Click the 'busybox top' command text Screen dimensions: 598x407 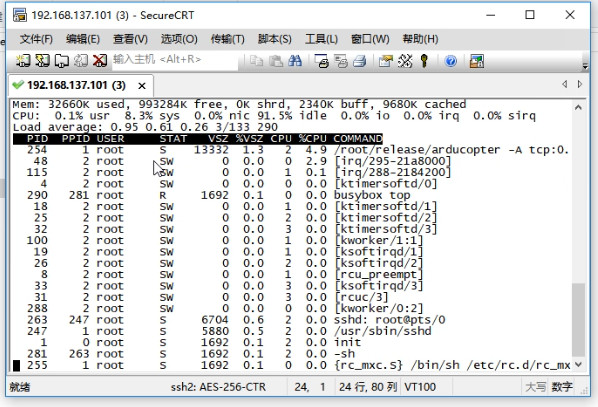372,195
